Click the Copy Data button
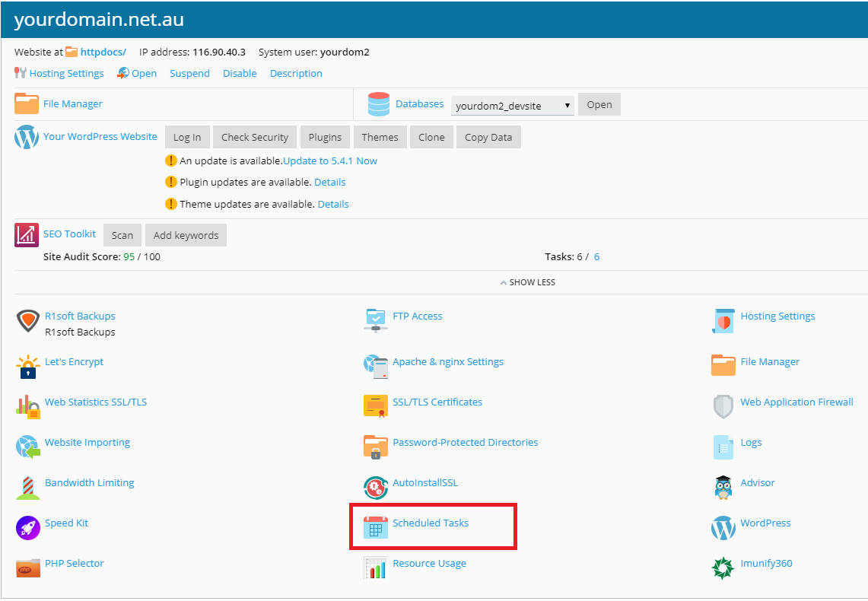The height and width of the screenshot is (601, 868). 488,137
